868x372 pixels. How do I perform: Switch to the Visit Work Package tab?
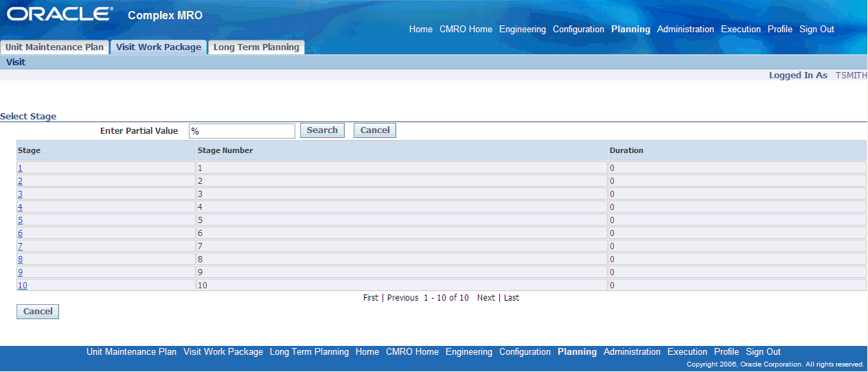point(159,47)
